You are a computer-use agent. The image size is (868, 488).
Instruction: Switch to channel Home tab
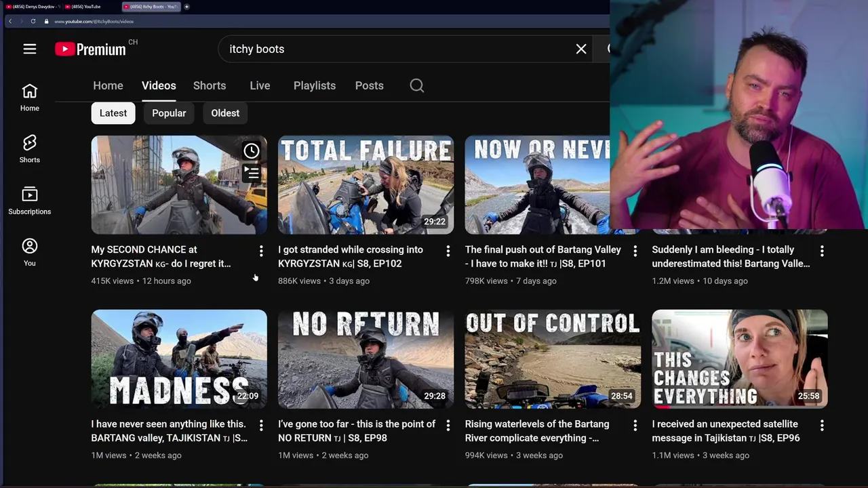[x=108, y=85]
